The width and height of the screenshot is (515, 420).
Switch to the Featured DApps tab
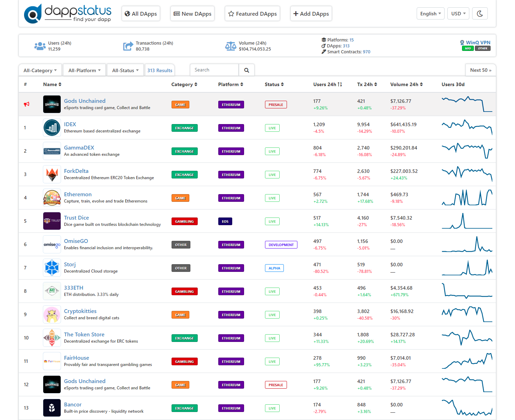252,13
